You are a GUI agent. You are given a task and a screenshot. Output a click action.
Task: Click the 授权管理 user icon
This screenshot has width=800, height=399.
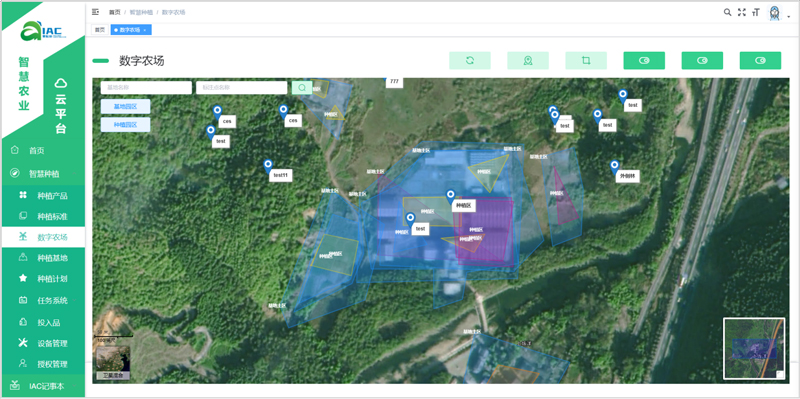23,364
